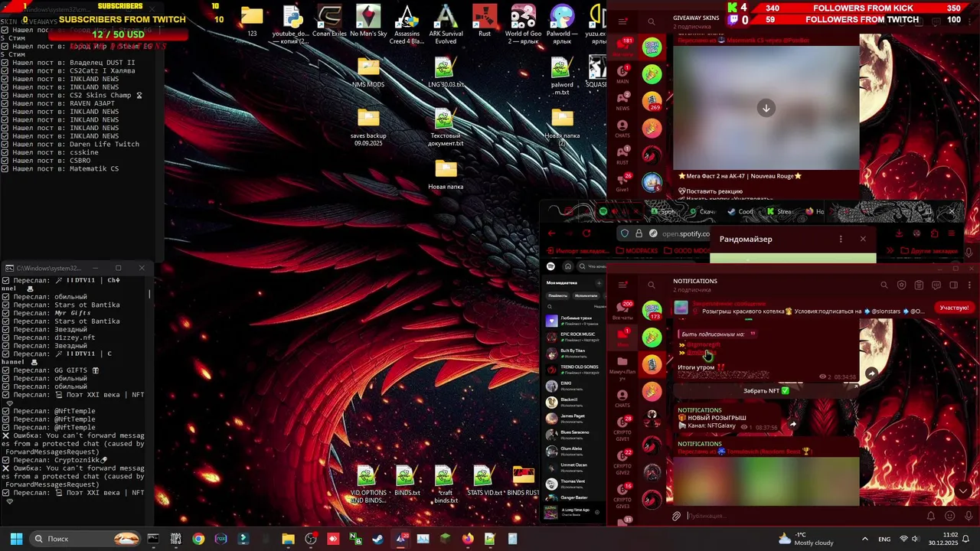Open the NEWS folder in upper Telegram
Screen dimensions: 980x551
pos(622,101)
